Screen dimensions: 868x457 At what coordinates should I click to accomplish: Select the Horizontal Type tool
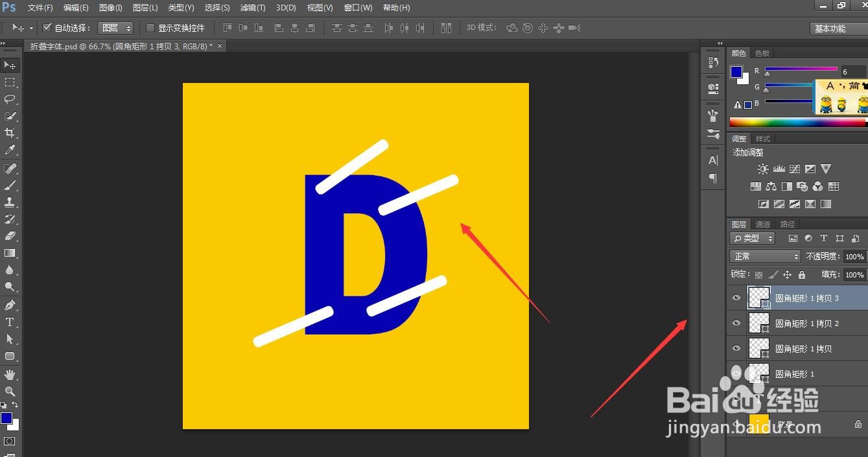point(10,322)
